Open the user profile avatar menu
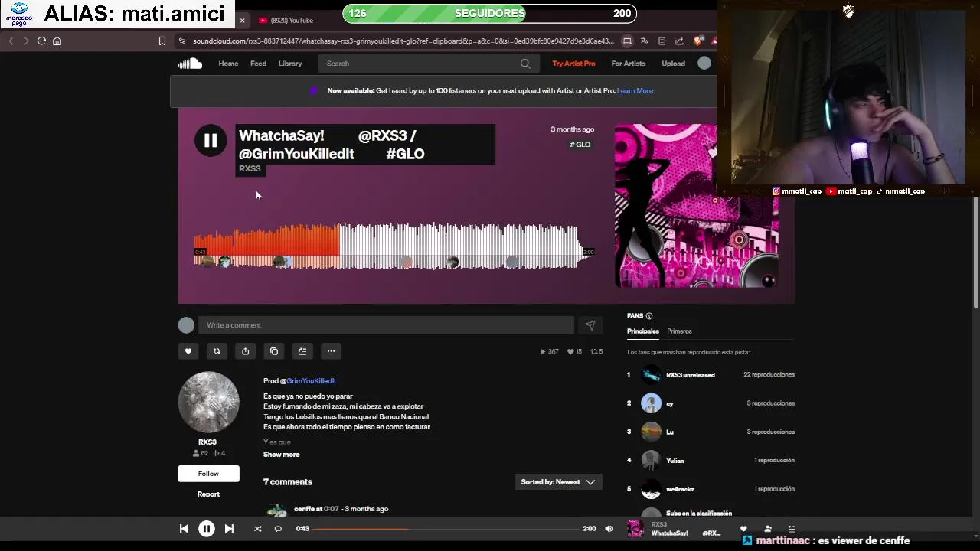 tap(704, 64)
